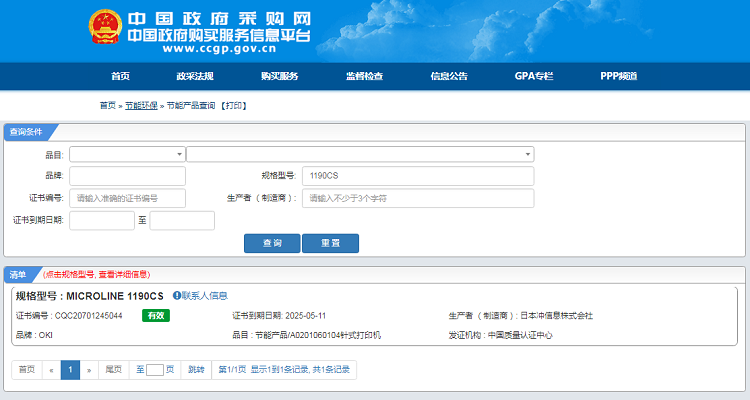
Task: Open PPP频道 navigation item
Action: 618,76
